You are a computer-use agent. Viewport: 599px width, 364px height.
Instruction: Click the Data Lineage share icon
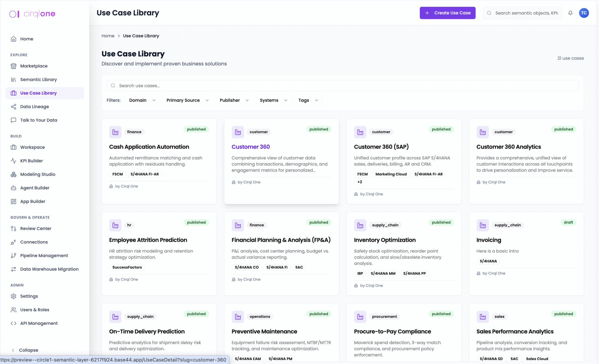coord(13,107)
